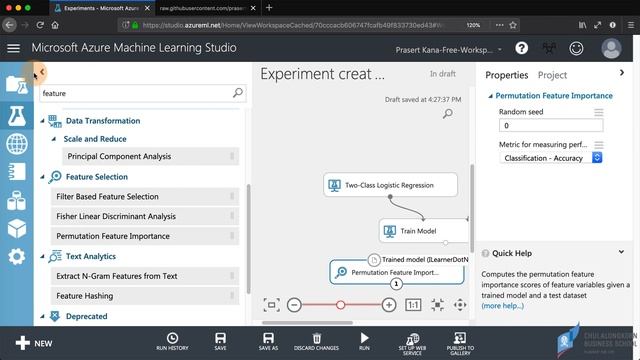Select the Two-Class Logistic Regression node
The width and height of the screenshot is (640, 360).
[x=390, y=185]
